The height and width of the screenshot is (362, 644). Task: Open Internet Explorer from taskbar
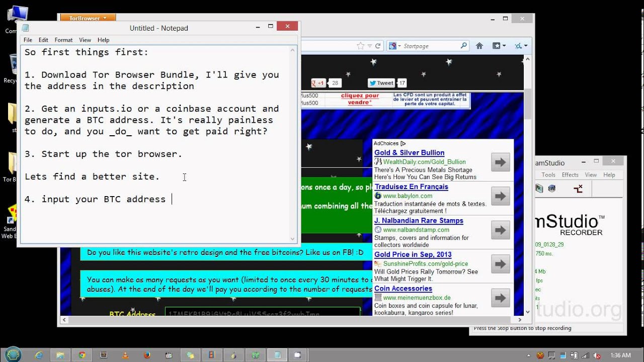[39, 355]
